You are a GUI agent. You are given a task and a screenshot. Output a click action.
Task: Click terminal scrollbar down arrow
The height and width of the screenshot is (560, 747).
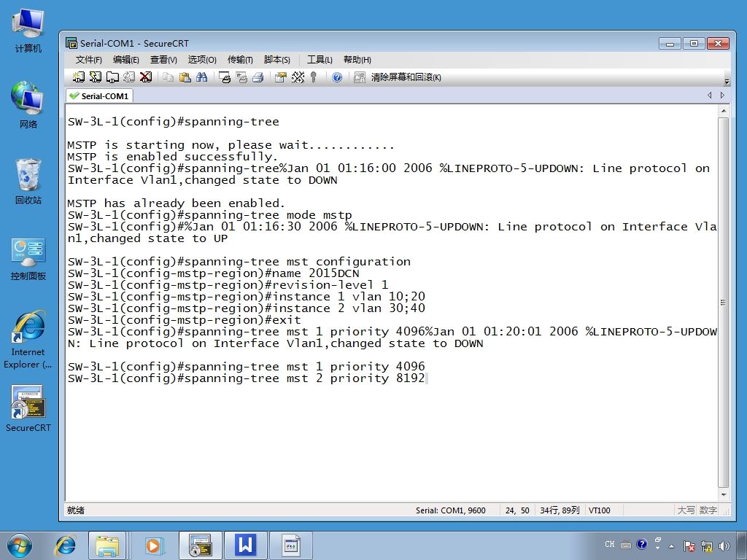click(x=723, y=495)
